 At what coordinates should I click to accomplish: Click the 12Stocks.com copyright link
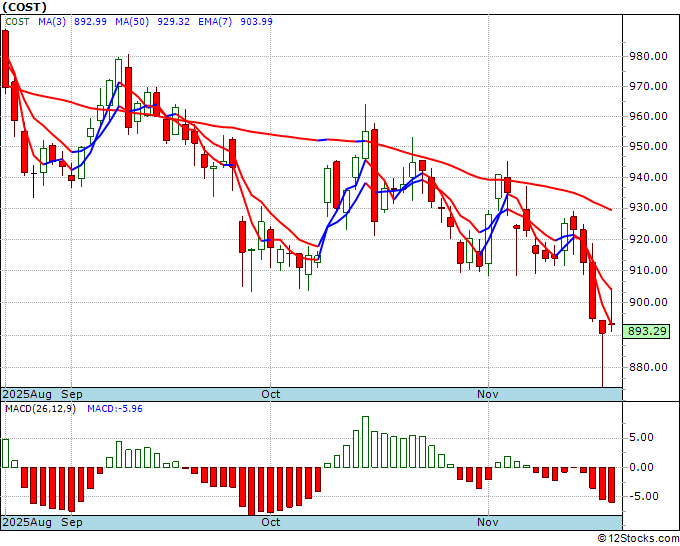(x=638, y=539)
